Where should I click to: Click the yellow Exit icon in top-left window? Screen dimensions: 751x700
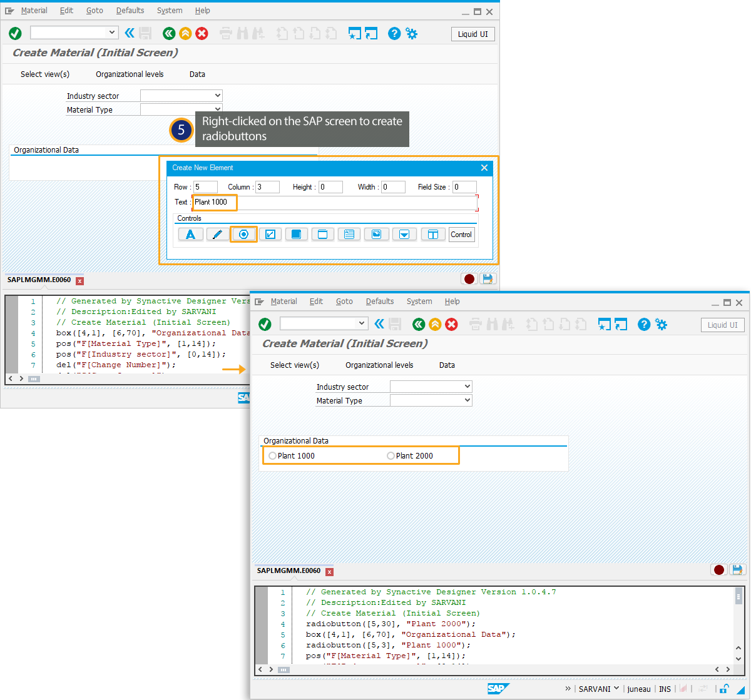[185, 34]
